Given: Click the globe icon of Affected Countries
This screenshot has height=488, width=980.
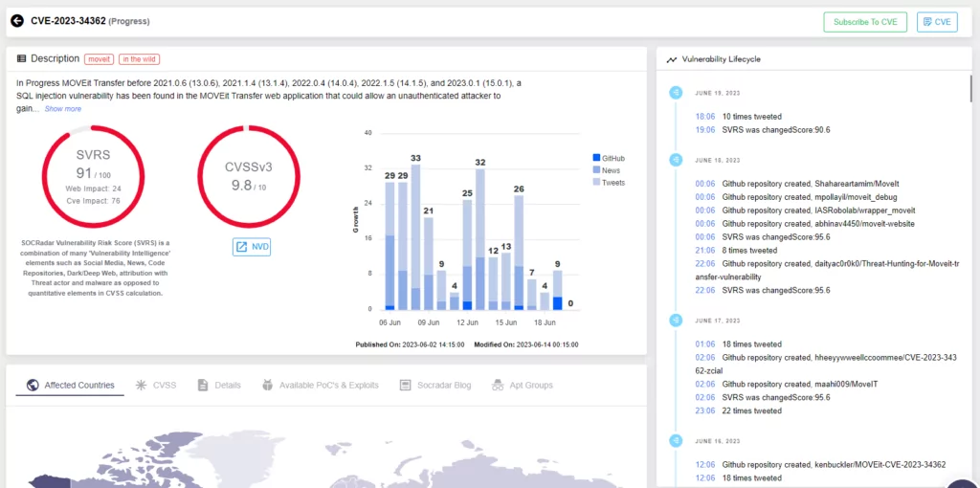Looking at the screenshot, I should [33, 385].
